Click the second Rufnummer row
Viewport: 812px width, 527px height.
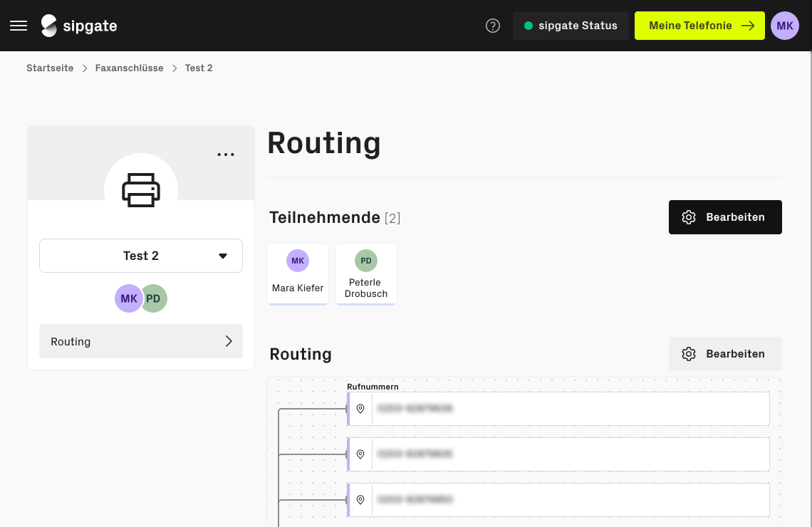point(570,454)
